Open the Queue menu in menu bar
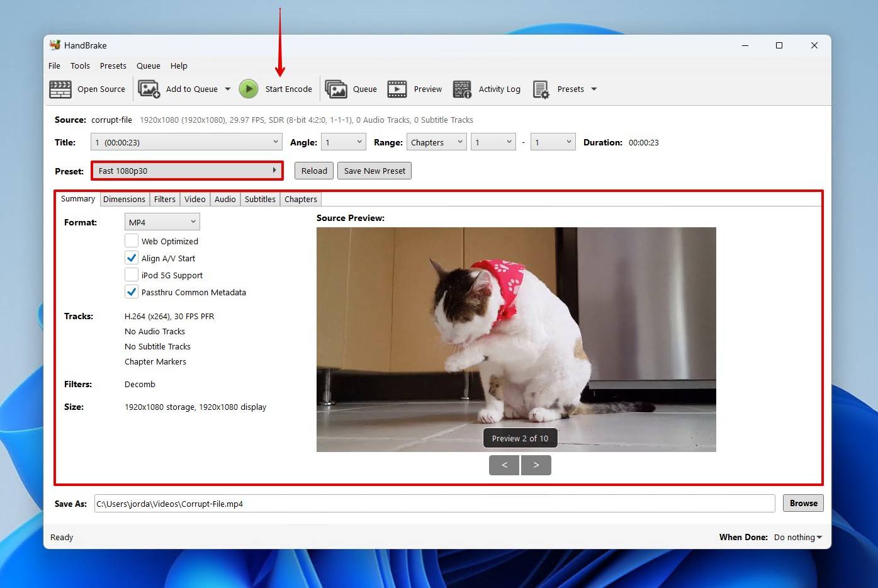The width and height of the screenshot is (878, 588). (149, 65)
